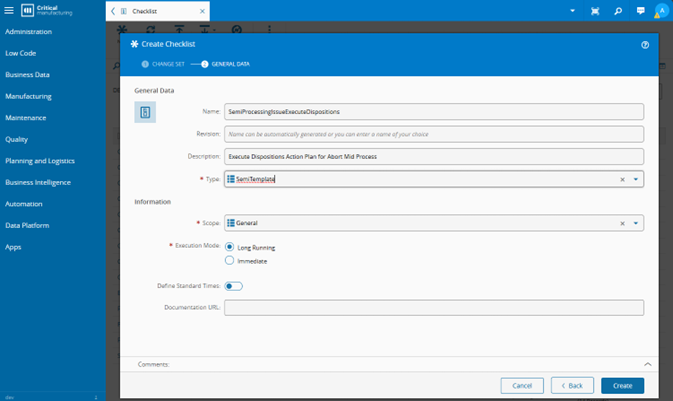Screen dimensions: 673x401
Task: Enable Define Standard Times toggle
Action: (234, 286)
